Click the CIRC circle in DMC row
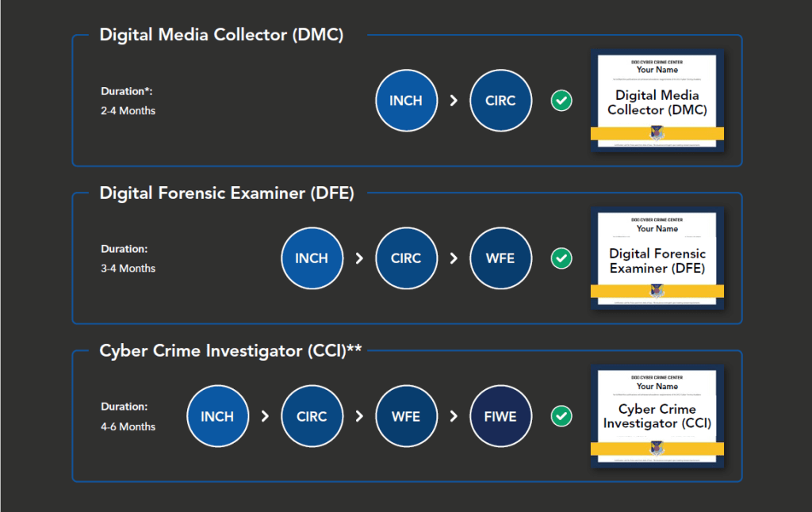 pyautogui.click(x=500, y=101)
